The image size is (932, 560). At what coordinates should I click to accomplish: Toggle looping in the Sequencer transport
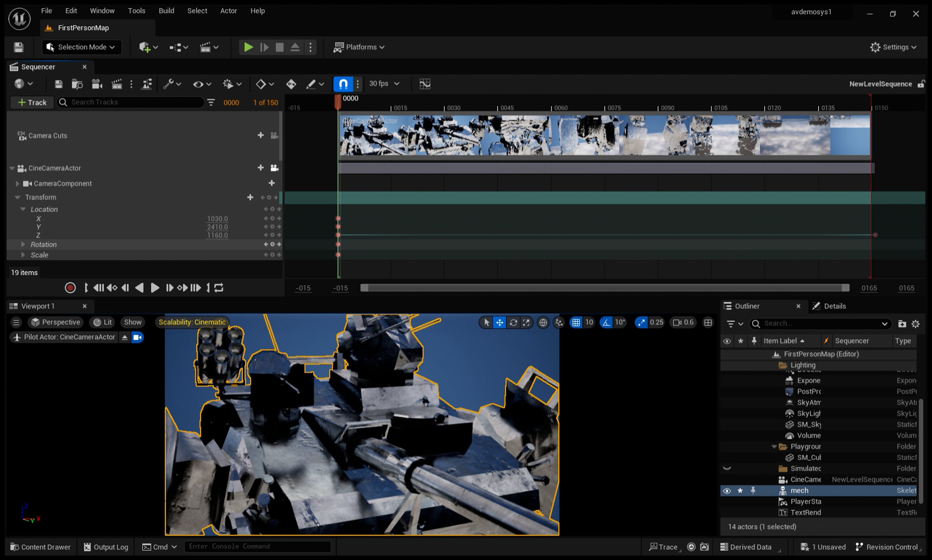[x=219, y=288]
